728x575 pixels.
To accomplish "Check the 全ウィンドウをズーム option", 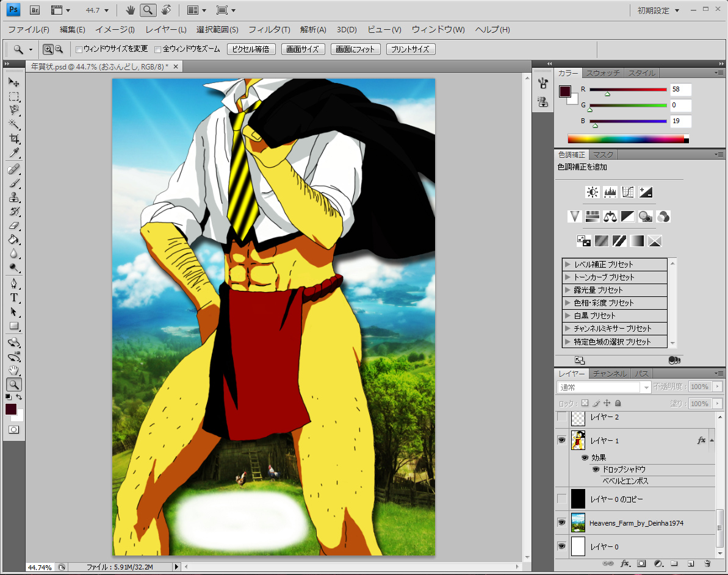I will click(x=157, y=49).
